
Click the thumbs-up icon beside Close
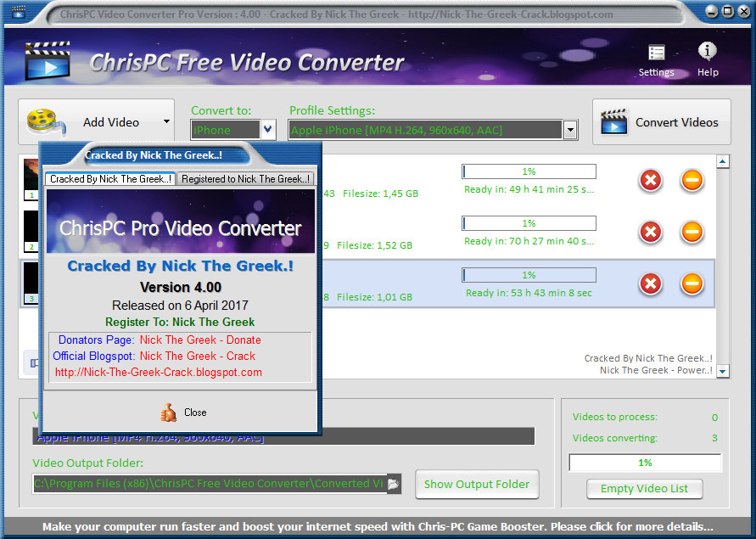click(168, 413)
